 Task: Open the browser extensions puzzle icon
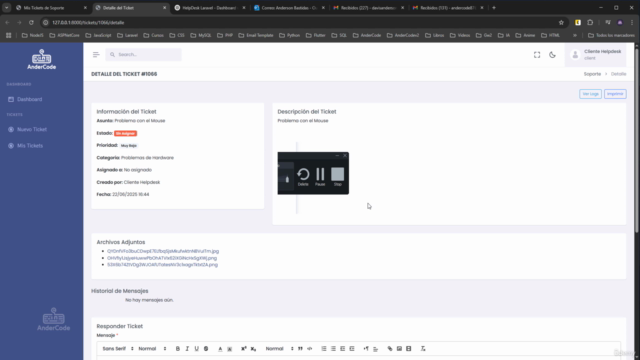coord(590,23)
